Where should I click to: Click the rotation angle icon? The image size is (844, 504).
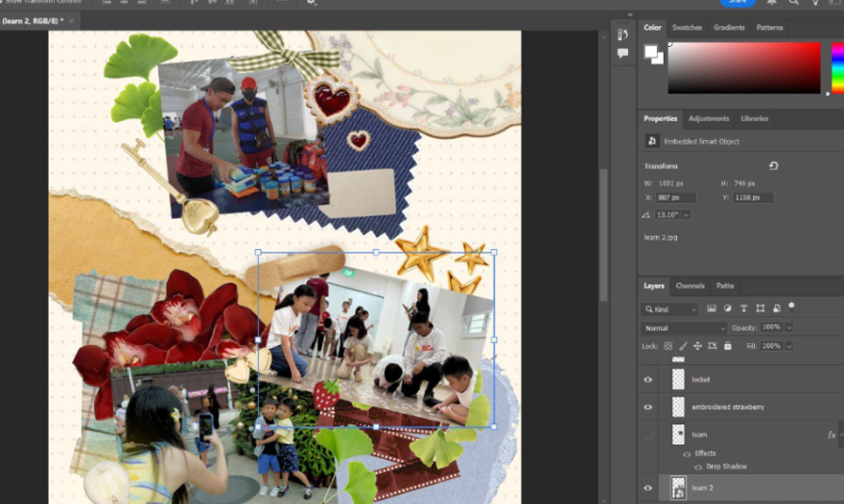pos(645,215)
